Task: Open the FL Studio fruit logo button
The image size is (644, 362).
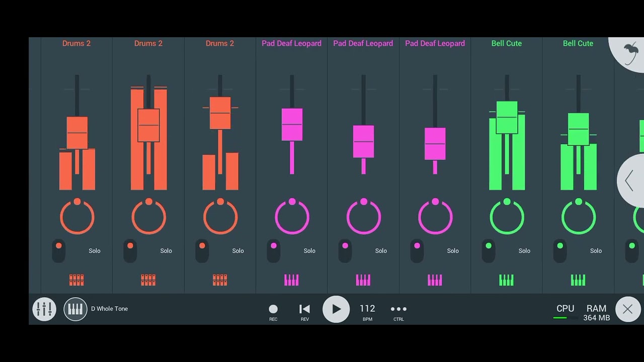Action: tap(629, 52)
